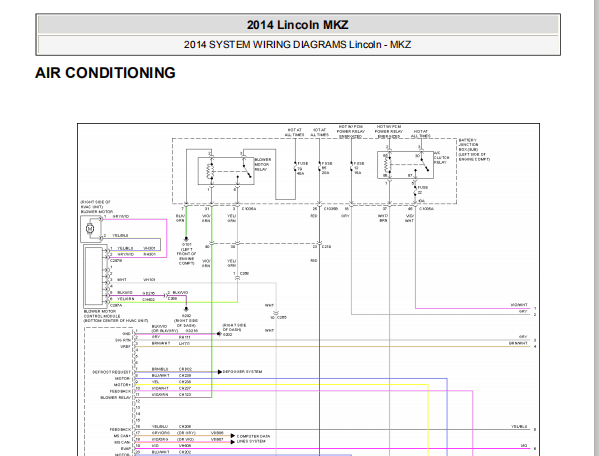Viewport: 599px width, 456px height.
Task: Click the G202 ground symbol near BLK/VIO wire
Action: 186,309
